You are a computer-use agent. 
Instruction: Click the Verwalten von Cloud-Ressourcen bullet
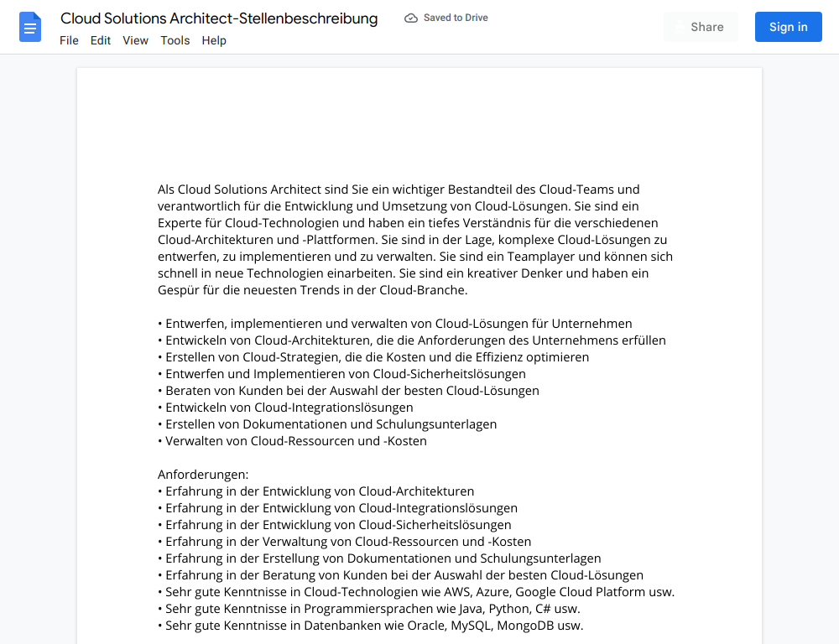(292, 441)
